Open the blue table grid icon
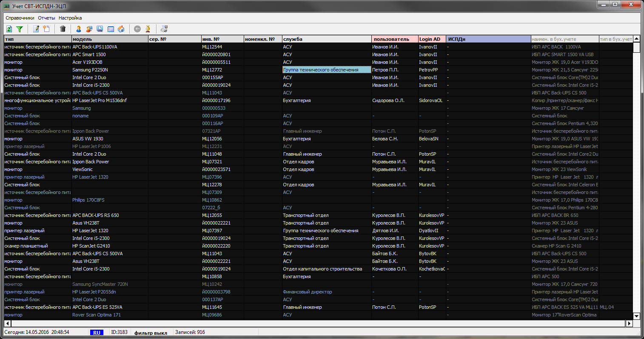644x339 pixels. (111, 29)
